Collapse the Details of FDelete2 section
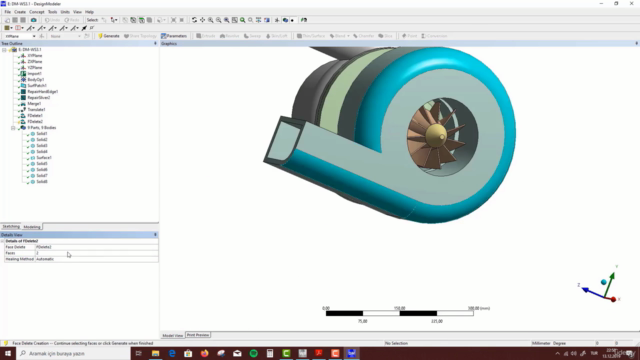 pos(2,241)
